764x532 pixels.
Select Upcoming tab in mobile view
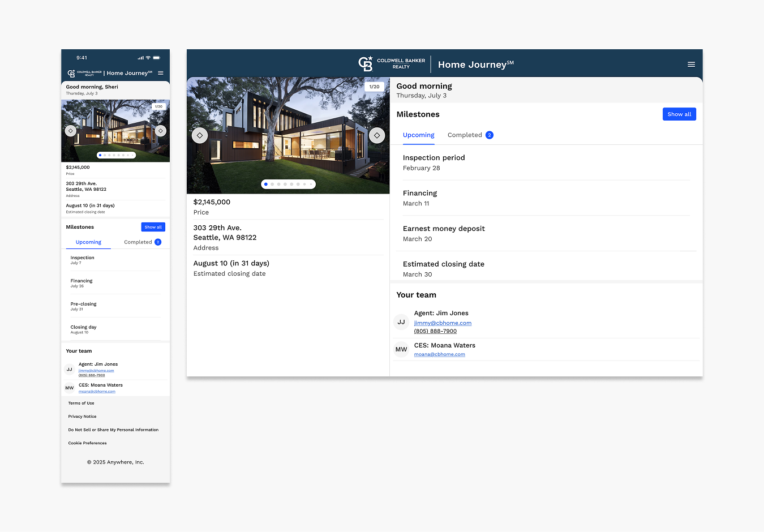coord(88,242)
